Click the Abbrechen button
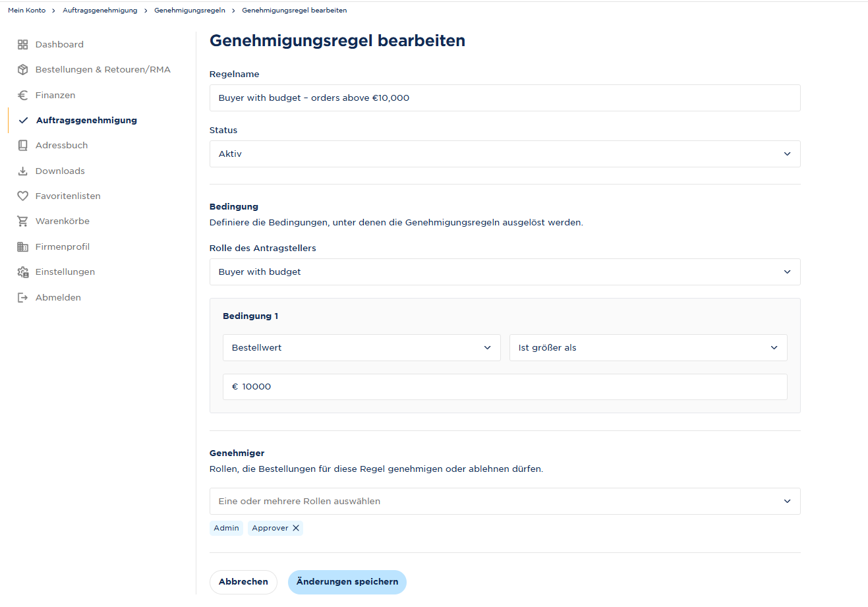This screenshot has width=868, height=607. (x=243, y=582)
